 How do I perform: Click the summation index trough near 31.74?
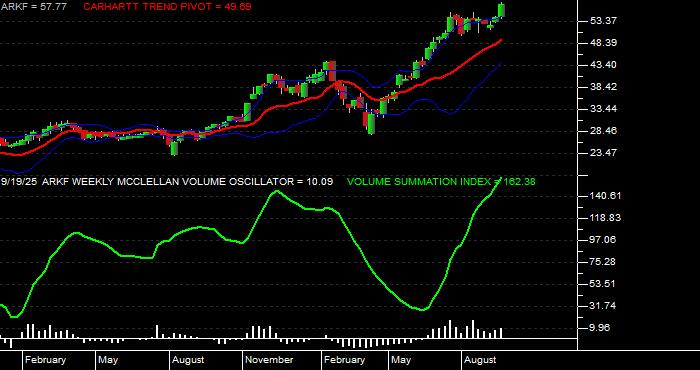[422, 309]
